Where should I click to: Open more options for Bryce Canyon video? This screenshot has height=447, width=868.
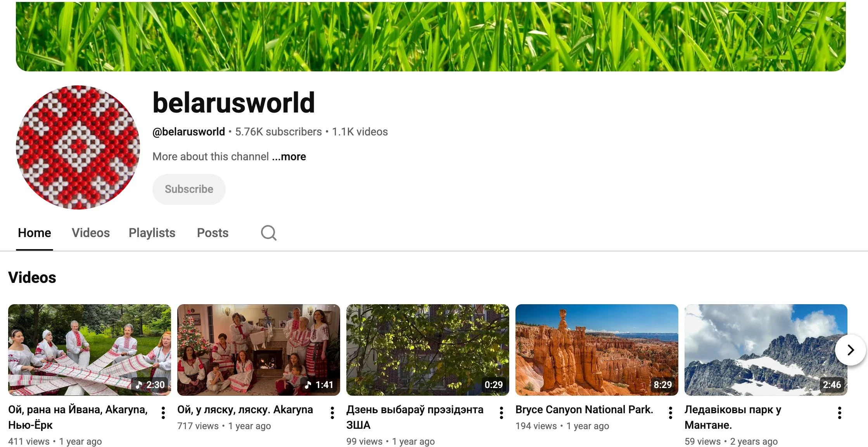671,413
